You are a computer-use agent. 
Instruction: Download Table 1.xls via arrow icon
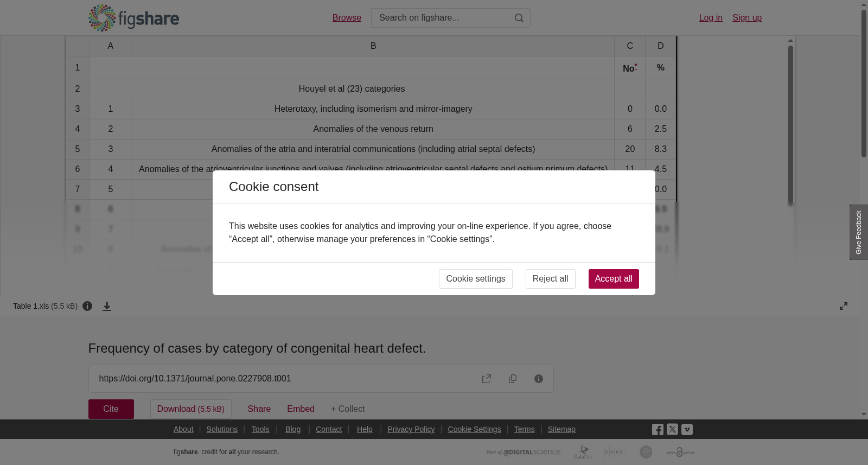[x=107, y=306]
